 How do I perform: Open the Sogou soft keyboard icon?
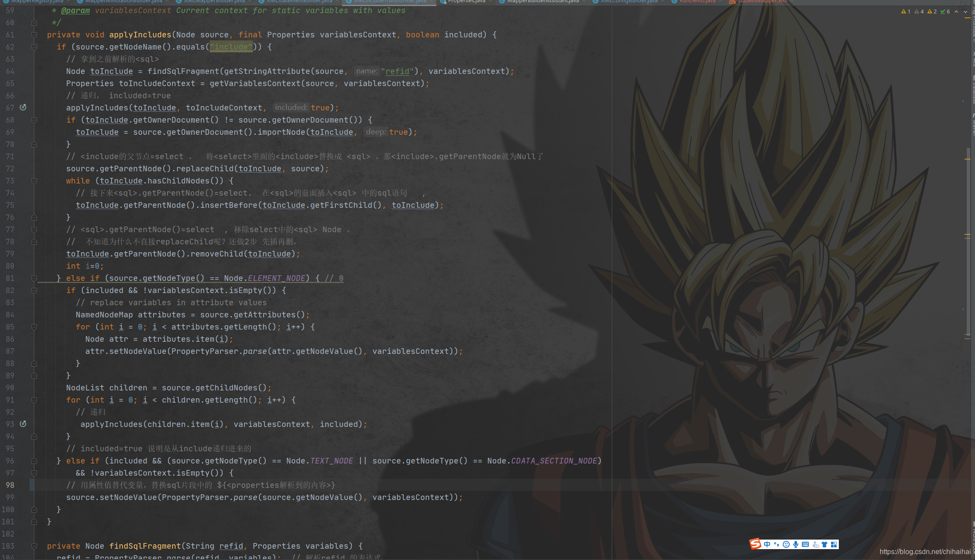805,544
